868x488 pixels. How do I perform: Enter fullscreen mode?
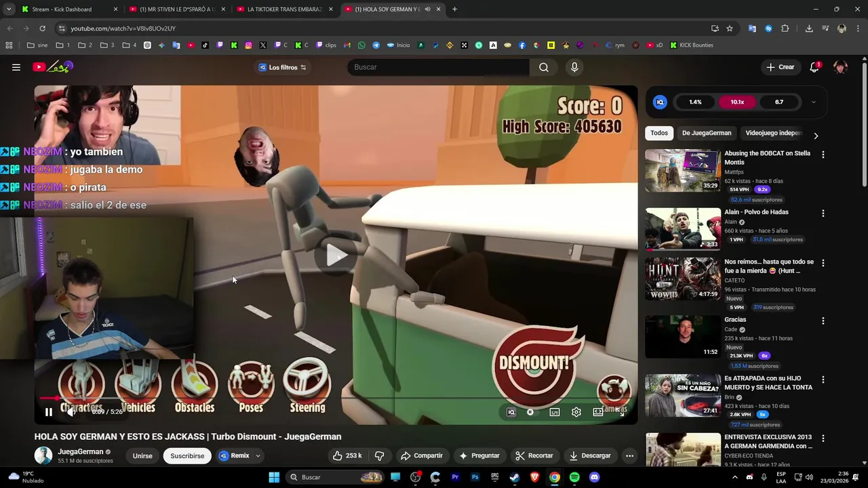(620, 412)
